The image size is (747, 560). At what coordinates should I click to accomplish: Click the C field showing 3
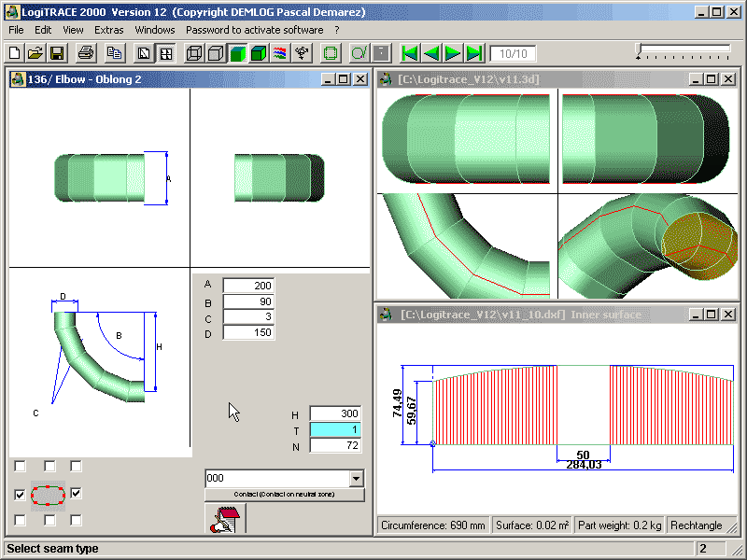[x=248, y=316]
